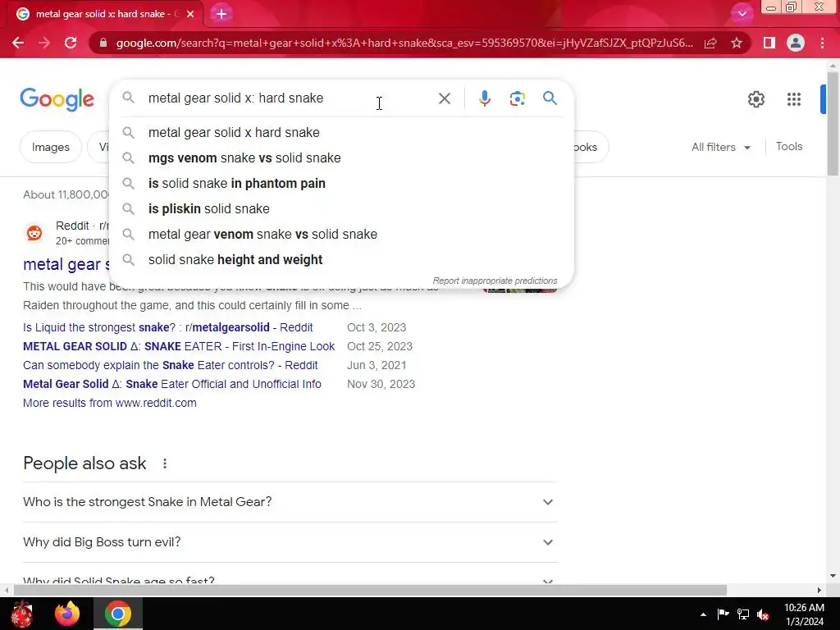
Task: Search by image with Lens icon
Action: coord(517,98)
